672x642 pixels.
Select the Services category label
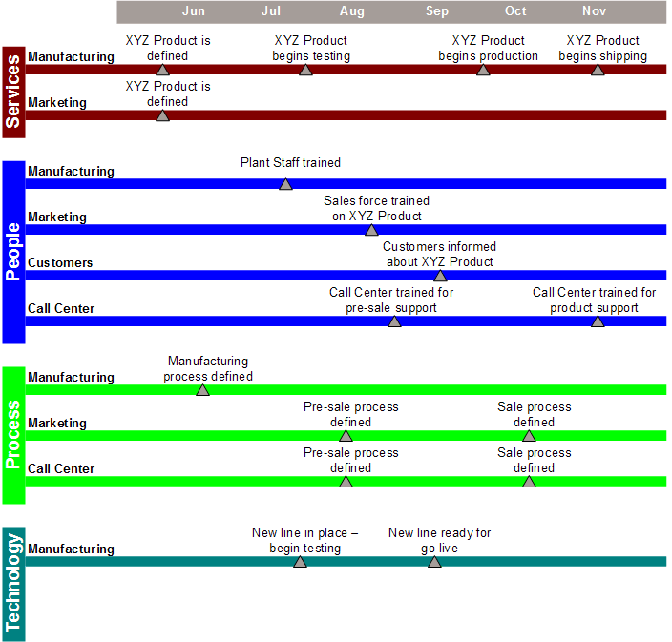[13, 93]
